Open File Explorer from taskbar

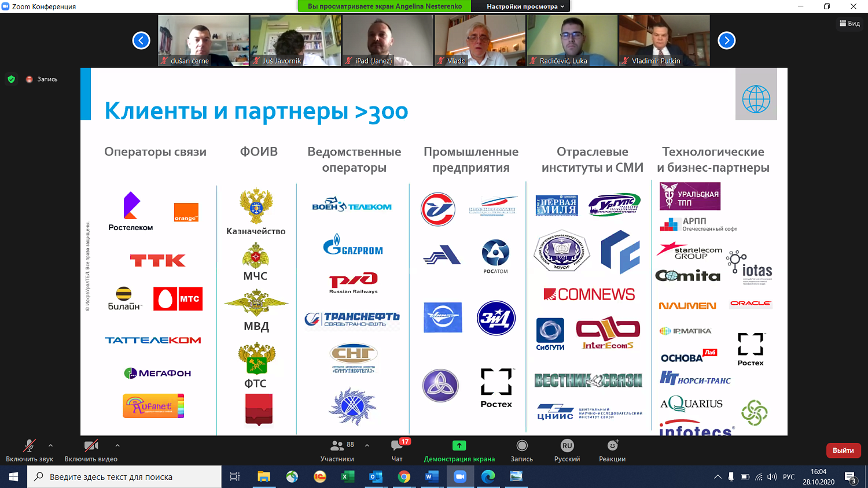(x=264, y=476)
